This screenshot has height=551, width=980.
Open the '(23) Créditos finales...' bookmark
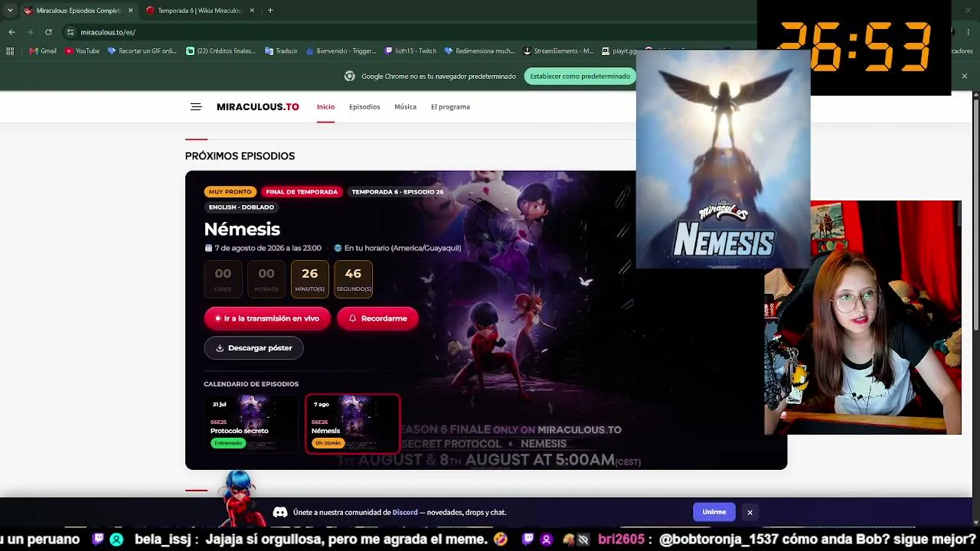click(x=220, y=51)
